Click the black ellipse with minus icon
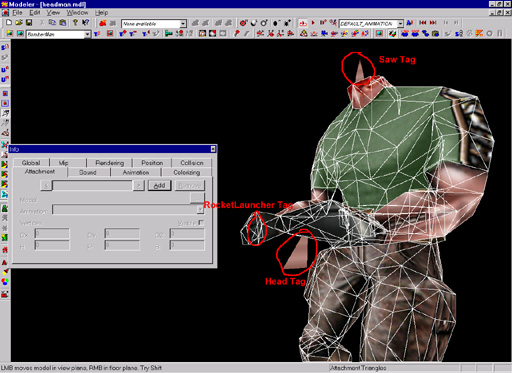Viewport: 512px width, 373px height. (x=276, y=23)
